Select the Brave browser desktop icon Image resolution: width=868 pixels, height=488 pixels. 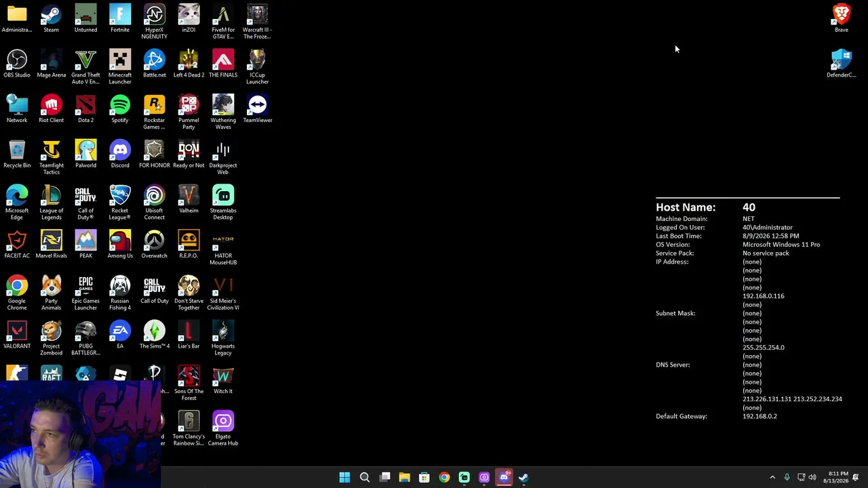[x=842, y=18]
